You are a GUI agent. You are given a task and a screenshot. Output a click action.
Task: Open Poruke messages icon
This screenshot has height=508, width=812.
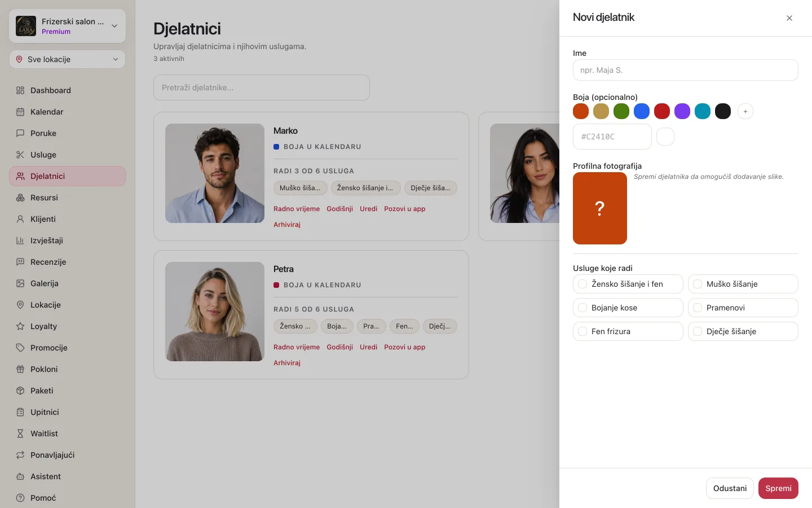20,133
